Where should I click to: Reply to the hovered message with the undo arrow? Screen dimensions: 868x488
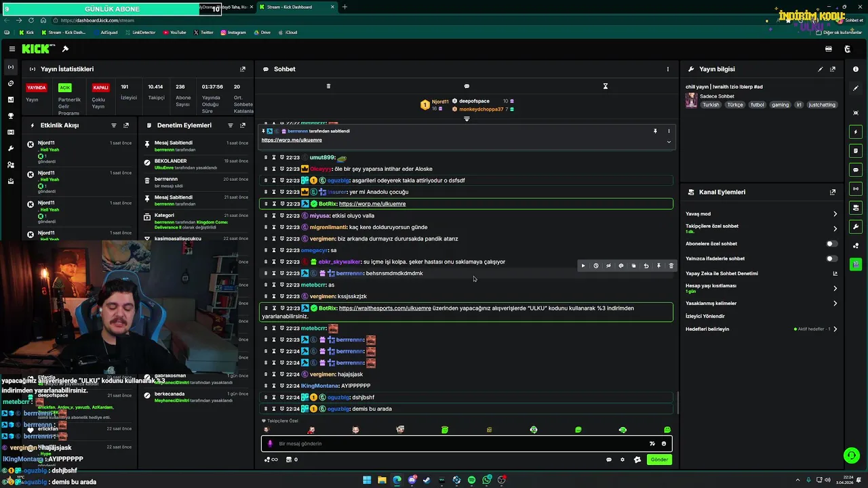coord(646,266)
